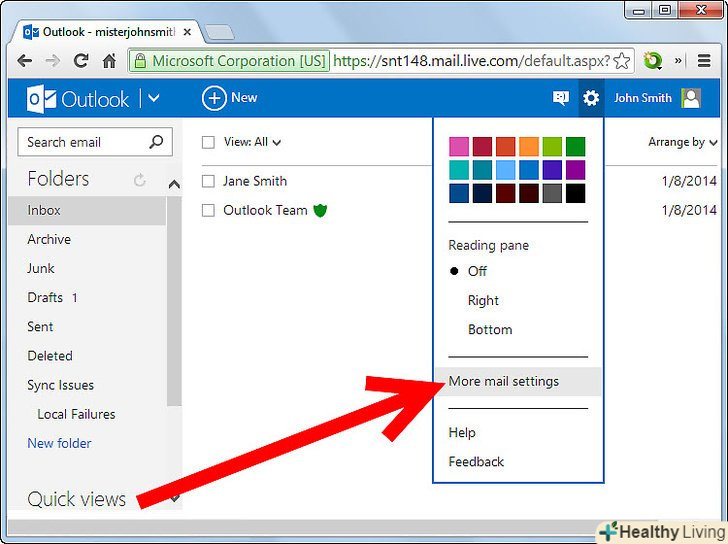Open the Sync Issues folder

[60, 385]
